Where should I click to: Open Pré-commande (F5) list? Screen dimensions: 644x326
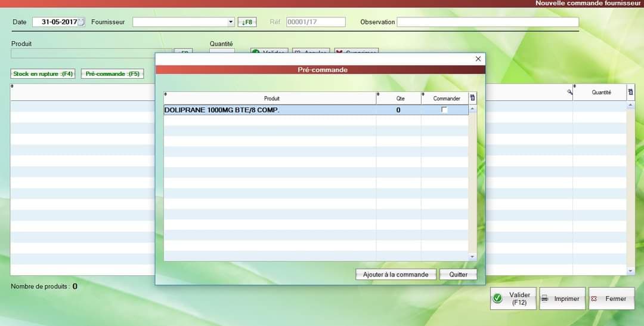pyautogui.click(x=113, y=74)
